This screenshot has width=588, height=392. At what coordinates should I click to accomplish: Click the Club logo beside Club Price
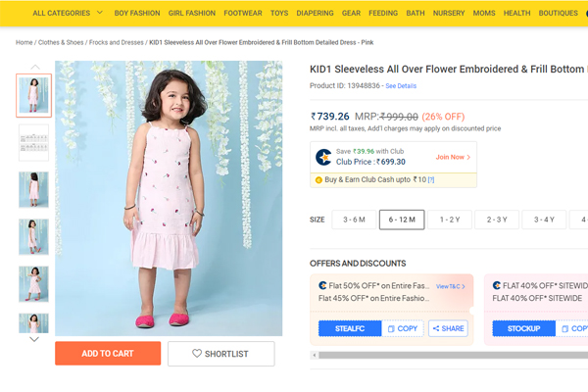pyautogui.click(x=323, y=157)
